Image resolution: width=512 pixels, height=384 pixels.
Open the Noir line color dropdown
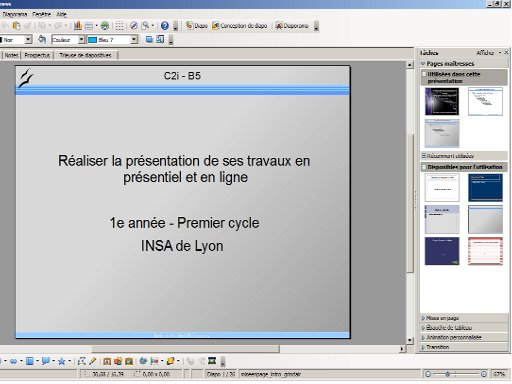tap(28, 40)
